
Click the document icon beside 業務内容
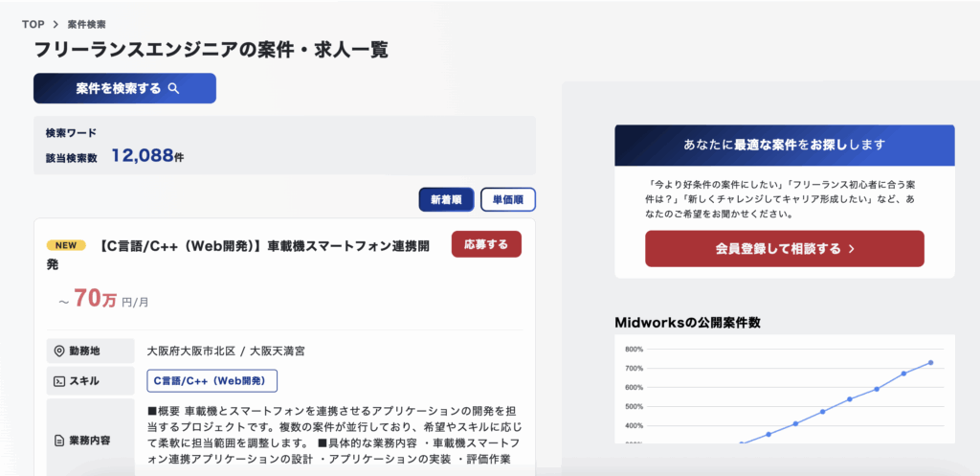pyautogui.click(x=59, y=441)
